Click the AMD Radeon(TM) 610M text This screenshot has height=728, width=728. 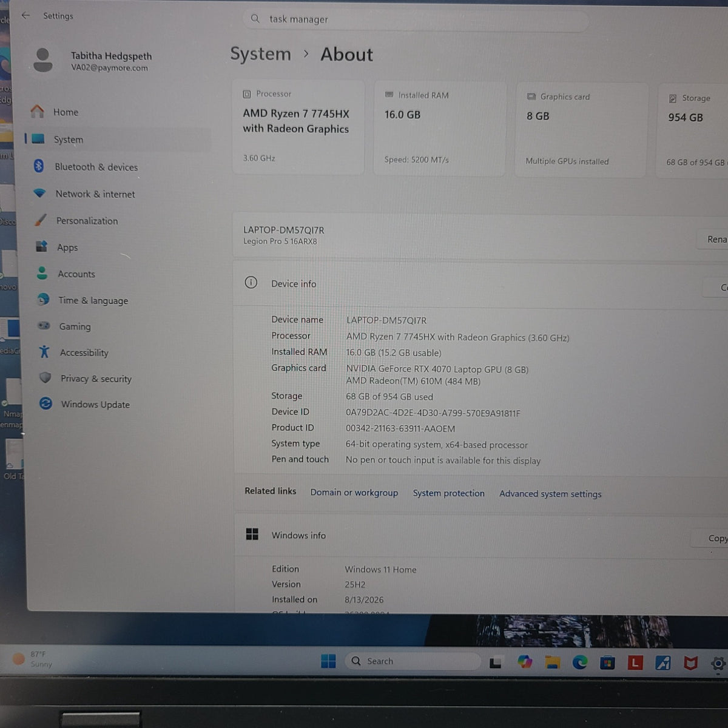point(413,382)
